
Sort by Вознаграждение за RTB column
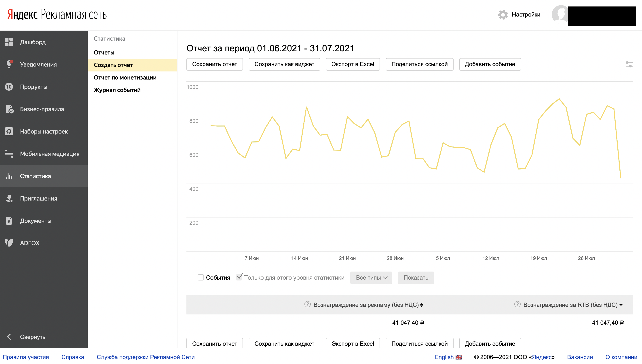(573, 305)
